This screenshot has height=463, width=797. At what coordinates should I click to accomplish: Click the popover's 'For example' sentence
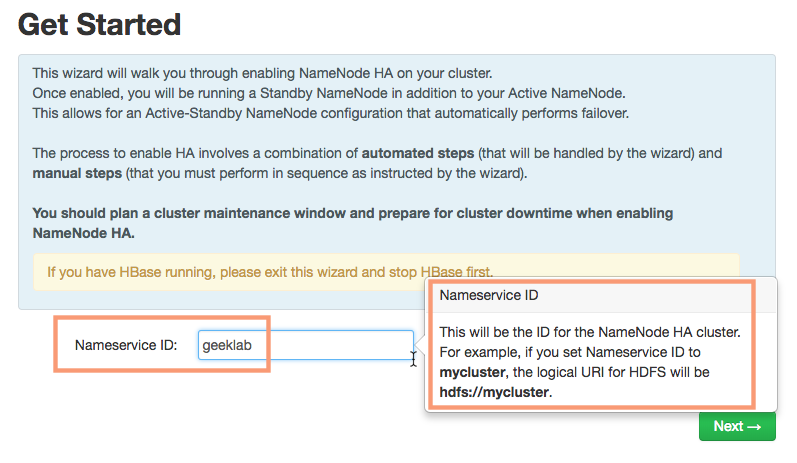pos(574,352)
